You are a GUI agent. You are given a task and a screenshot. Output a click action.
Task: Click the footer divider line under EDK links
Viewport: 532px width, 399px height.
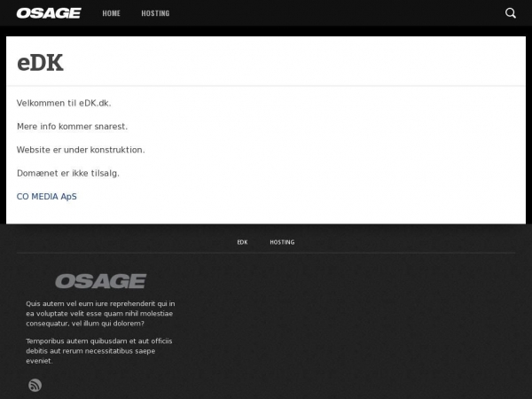[x=266, y=253]
